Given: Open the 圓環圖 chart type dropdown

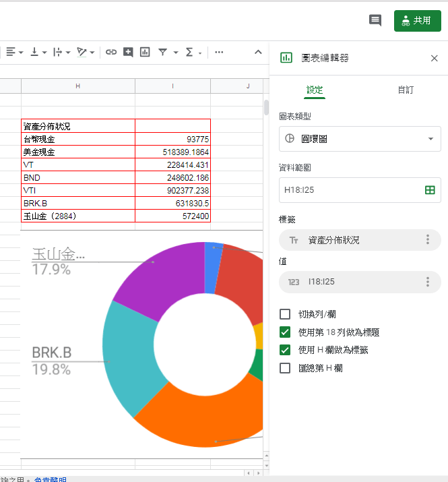Looking at the screenshot, I should [x=360, y=139].
